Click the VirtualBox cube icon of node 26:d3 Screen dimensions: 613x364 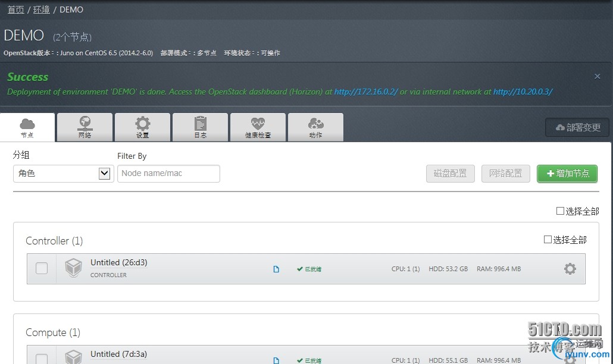(73, 268)
